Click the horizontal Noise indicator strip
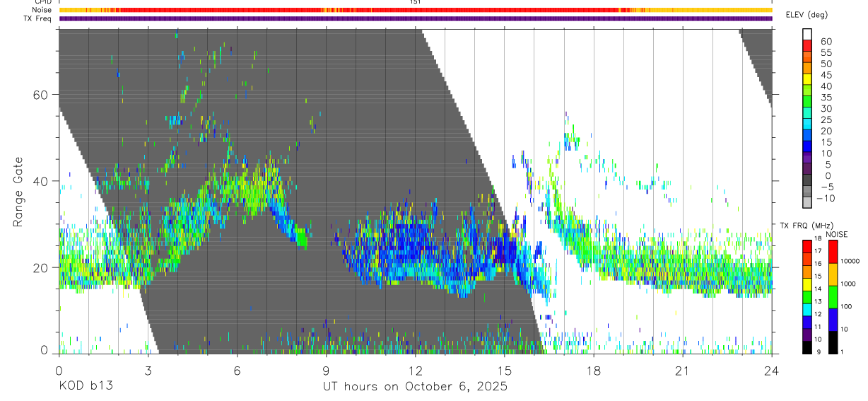The height and width of the screenshot is (401, 868). (416, 10)
